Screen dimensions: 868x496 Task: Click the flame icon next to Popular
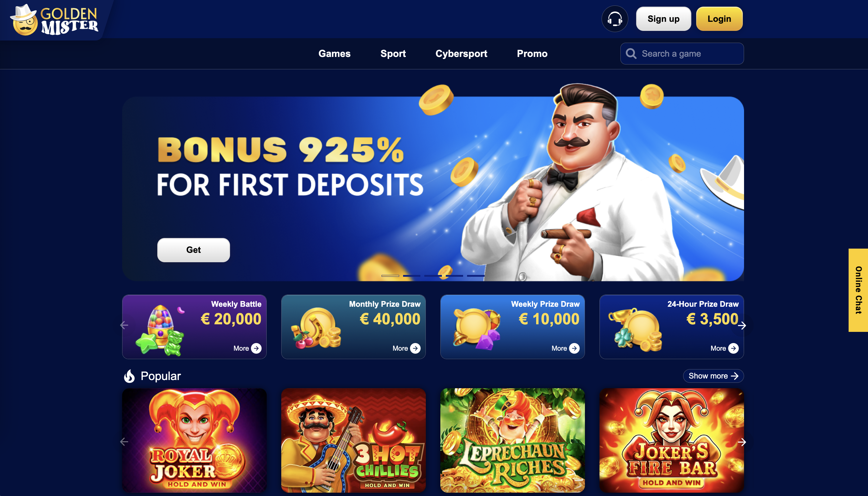click(129, 376)
